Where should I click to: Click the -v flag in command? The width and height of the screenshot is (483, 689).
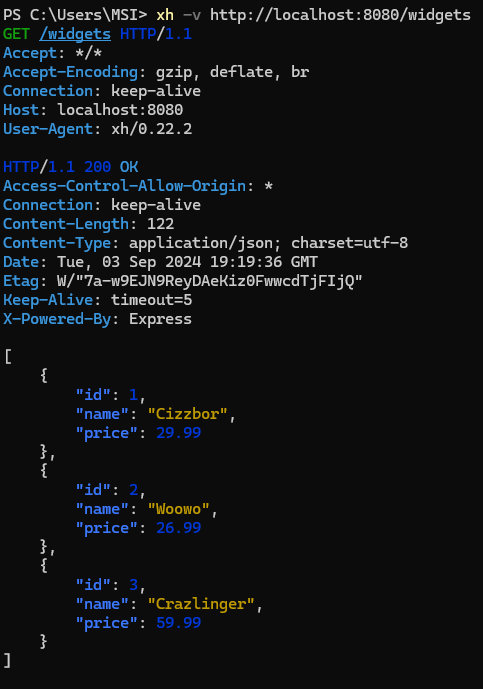(x=192, y=15)
